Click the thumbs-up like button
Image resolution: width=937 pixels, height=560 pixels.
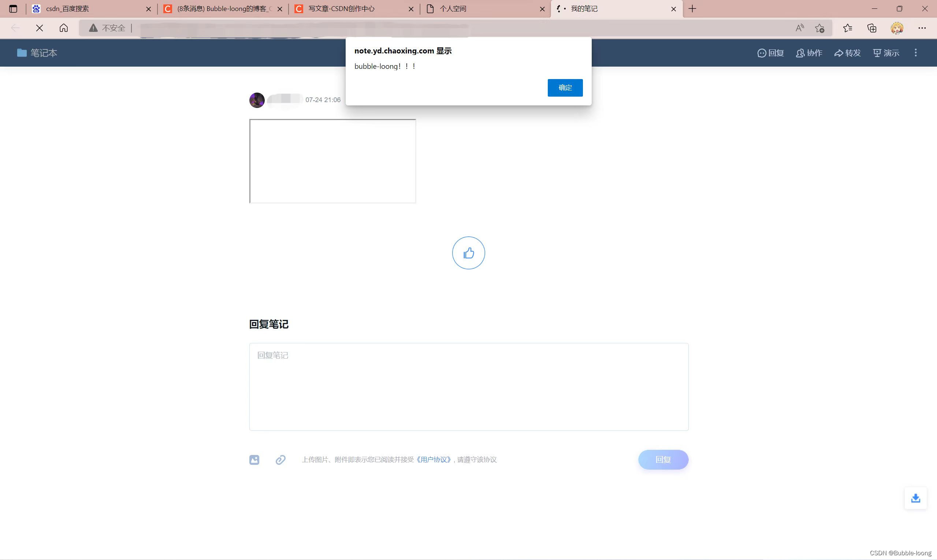(x=469, y=253)
